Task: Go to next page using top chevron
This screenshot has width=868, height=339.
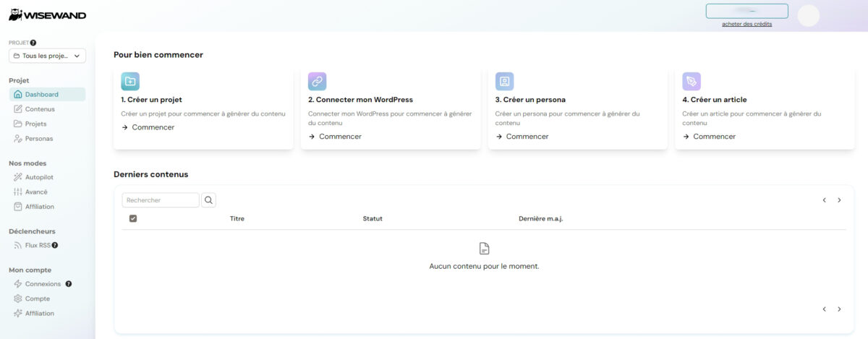Action: 839,200
